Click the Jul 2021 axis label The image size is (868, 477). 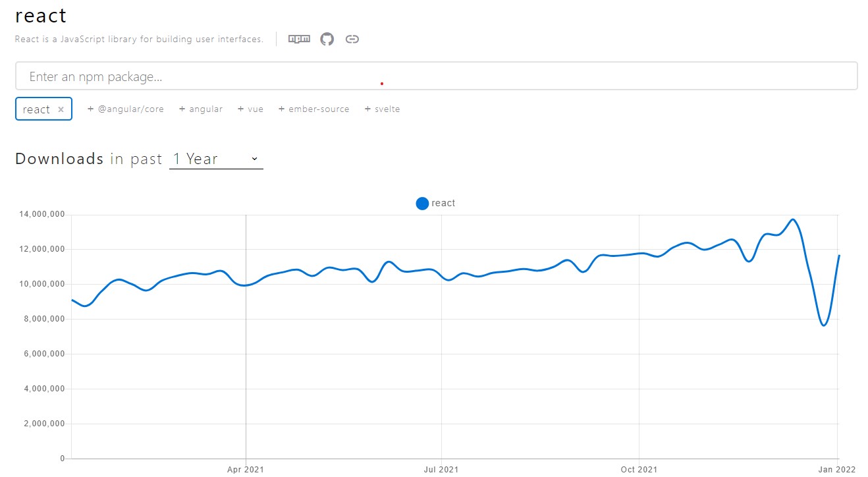tap(441, 469)
